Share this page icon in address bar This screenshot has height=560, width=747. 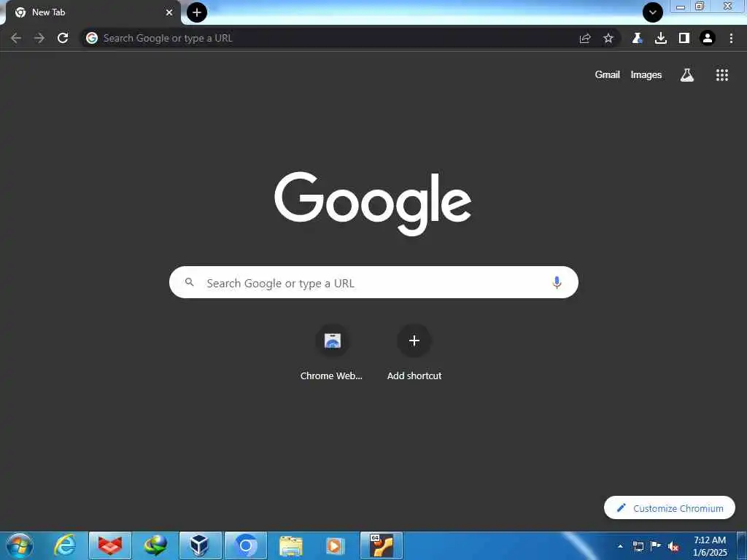click(585, 38)
